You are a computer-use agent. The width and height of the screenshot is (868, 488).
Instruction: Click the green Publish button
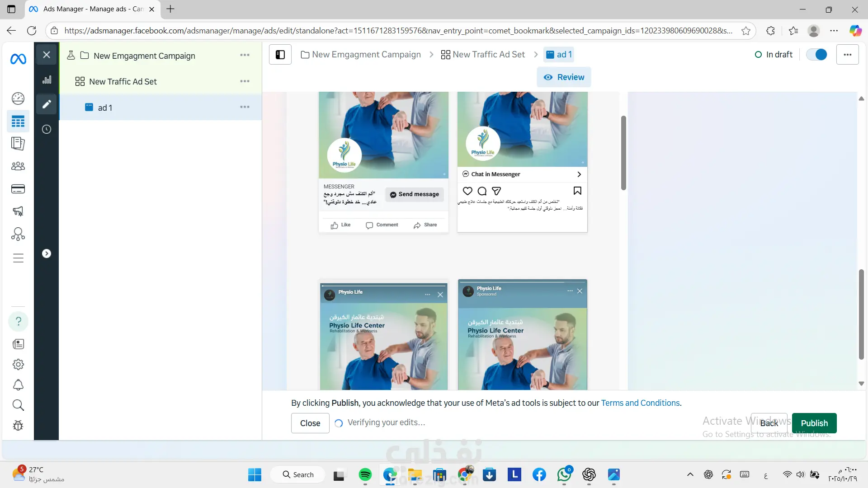814,423
